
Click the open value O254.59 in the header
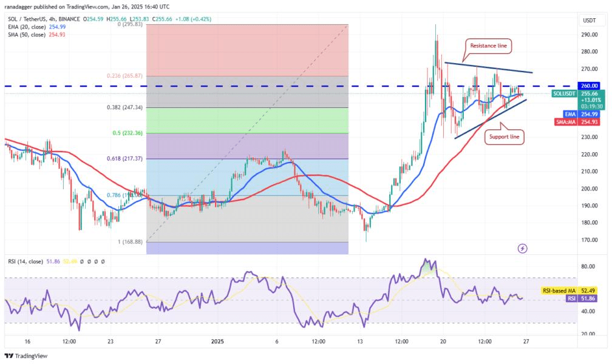point(93,19)
